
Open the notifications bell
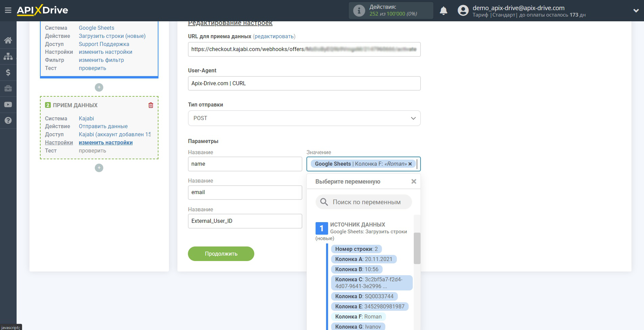coord(444,11)
